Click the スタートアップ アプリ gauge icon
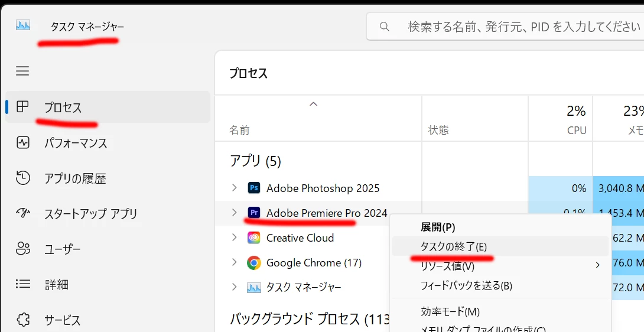644x332 pixels. 22,213
